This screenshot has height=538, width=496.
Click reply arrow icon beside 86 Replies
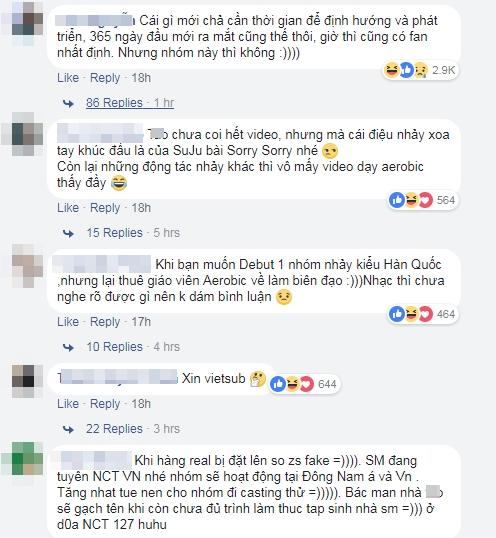pyautogui.click(x=68, y=103)
